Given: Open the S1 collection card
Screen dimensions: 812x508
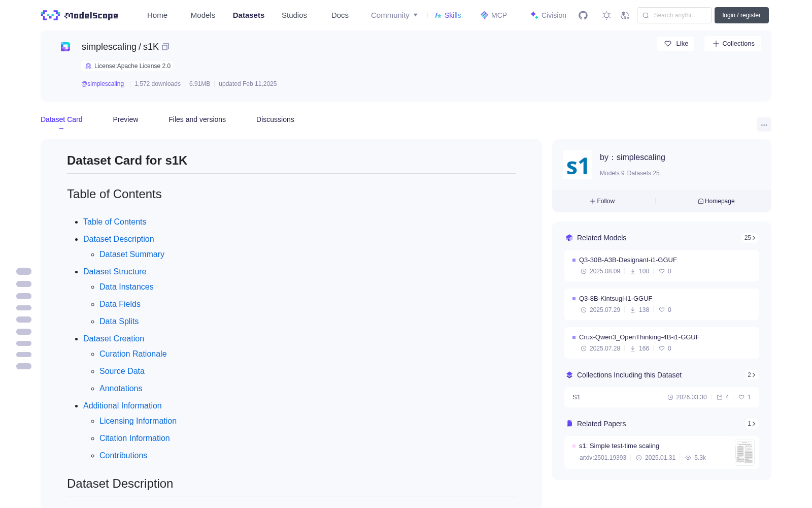Looking at the screenshot, I should click(x=662, y=397).
